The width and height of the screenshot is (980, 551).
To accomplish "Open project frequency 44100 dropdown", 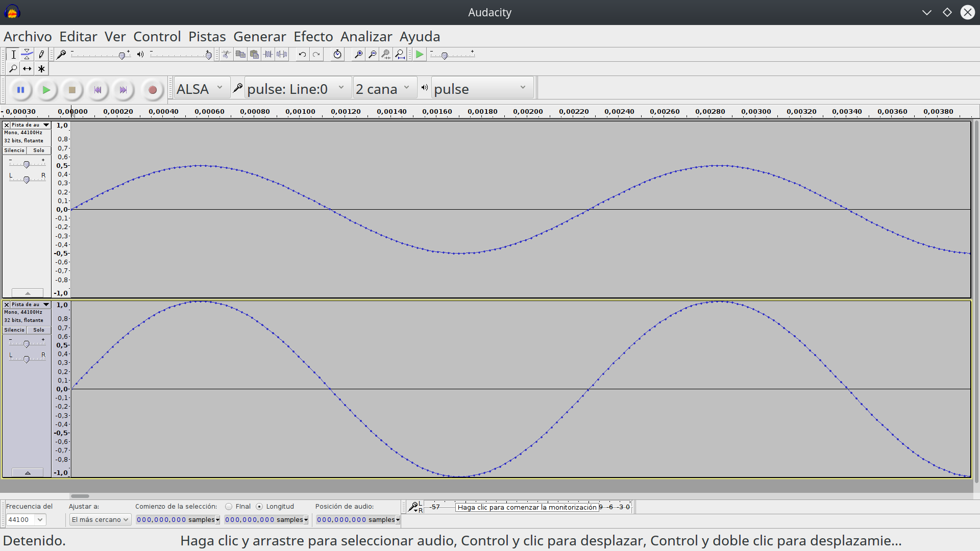I will (26, 520).
